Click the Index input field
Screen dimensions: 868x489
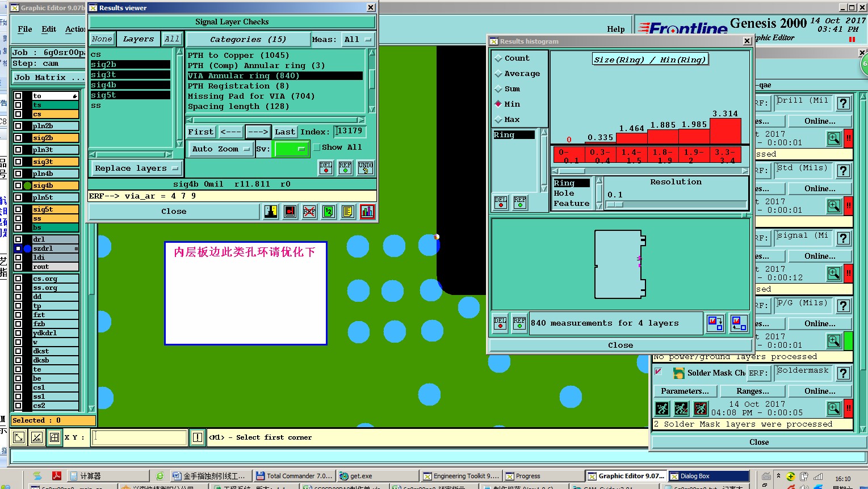click(350, 132)
